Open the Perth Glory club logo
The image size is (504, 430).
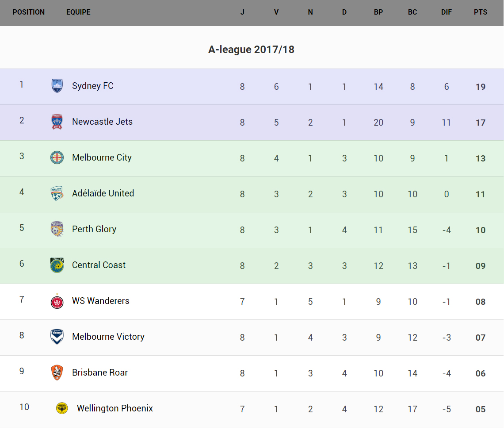point(57,229)
